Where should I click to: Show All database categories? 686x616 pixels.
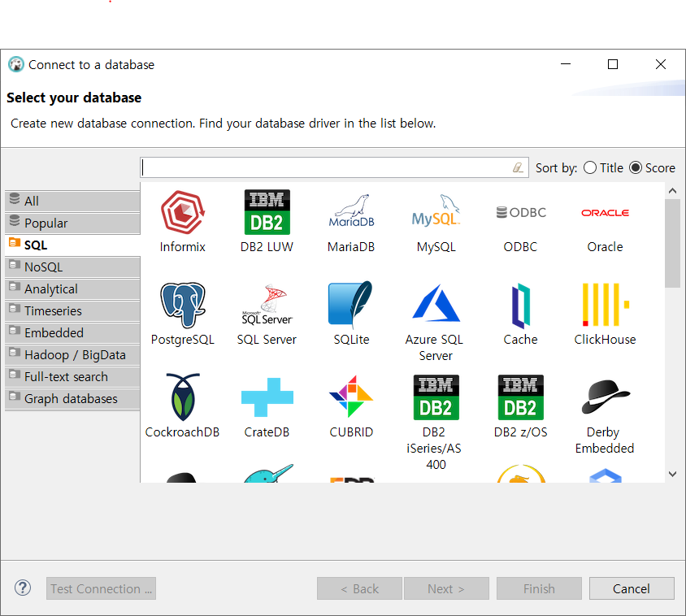(72, 202)
